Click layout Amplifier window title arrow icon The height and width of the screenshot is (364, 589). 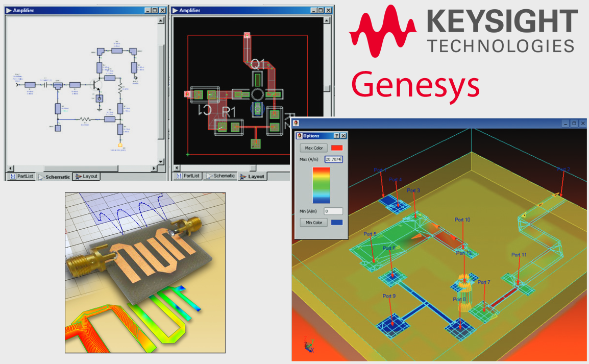[175, 11]
